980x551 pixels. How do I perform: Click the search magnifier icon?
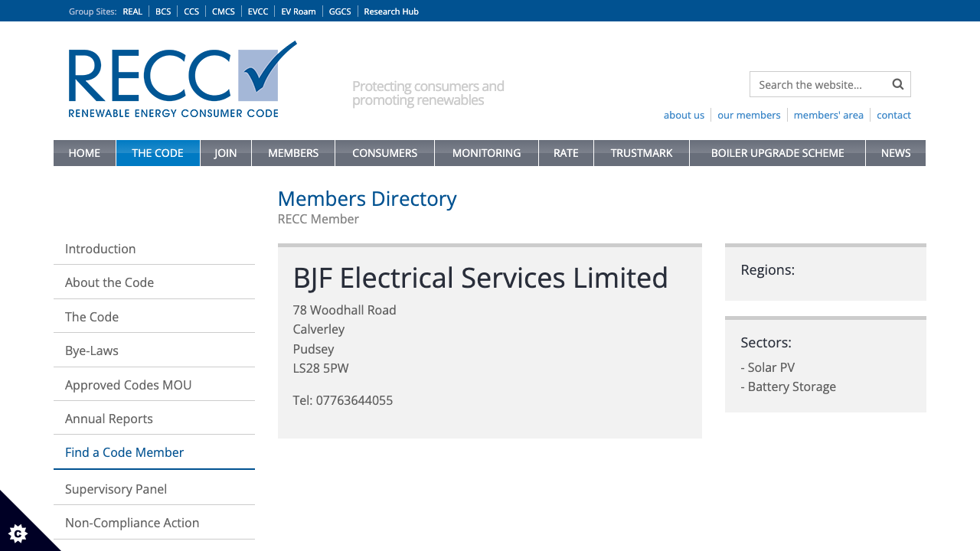point(897,84)
